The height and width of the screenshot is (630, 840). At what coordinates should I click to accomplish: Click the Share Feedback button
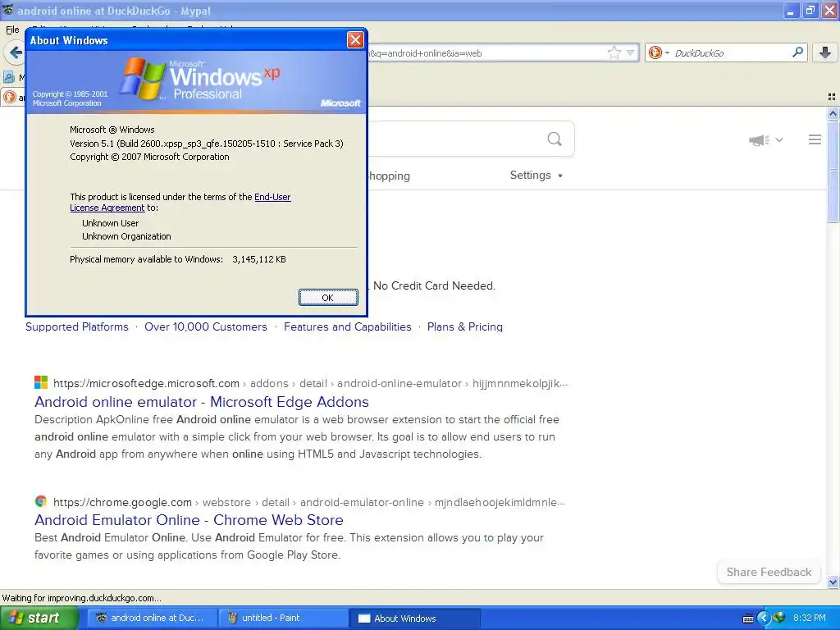(x=769, y=572)
